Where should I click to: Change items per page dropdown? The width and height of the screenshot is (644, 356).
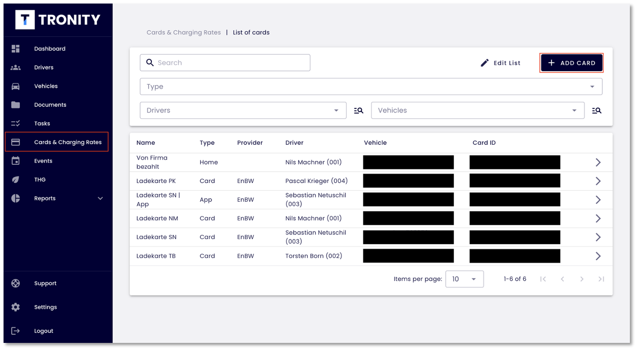464,279
